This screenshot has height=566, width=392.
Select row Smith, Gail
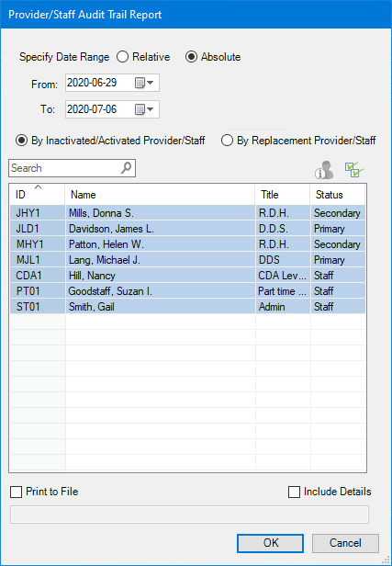coord(187,307)
